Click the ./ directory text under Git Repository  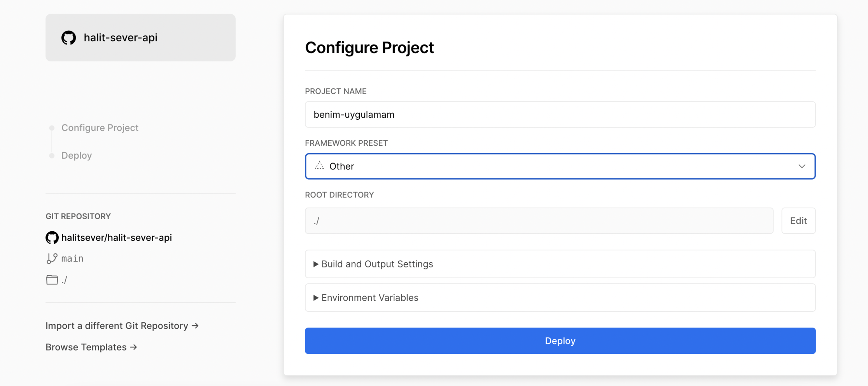point(64,280)
